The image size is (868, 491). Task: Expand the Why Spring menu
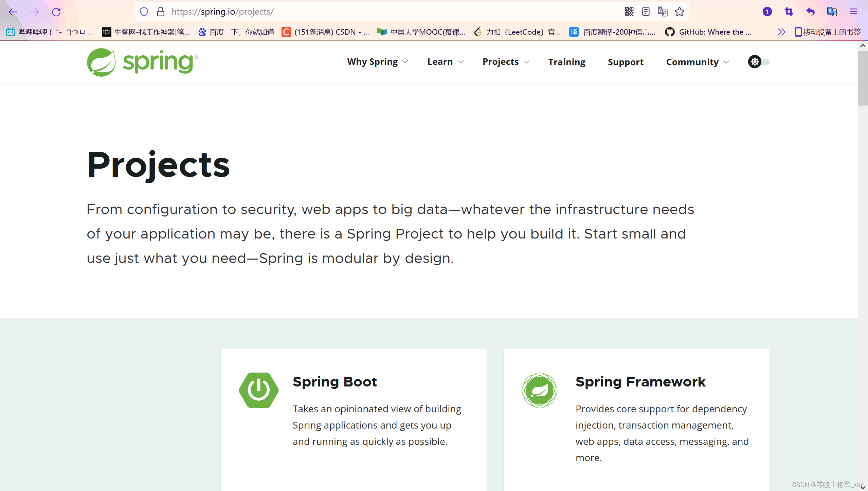(377, 62)
